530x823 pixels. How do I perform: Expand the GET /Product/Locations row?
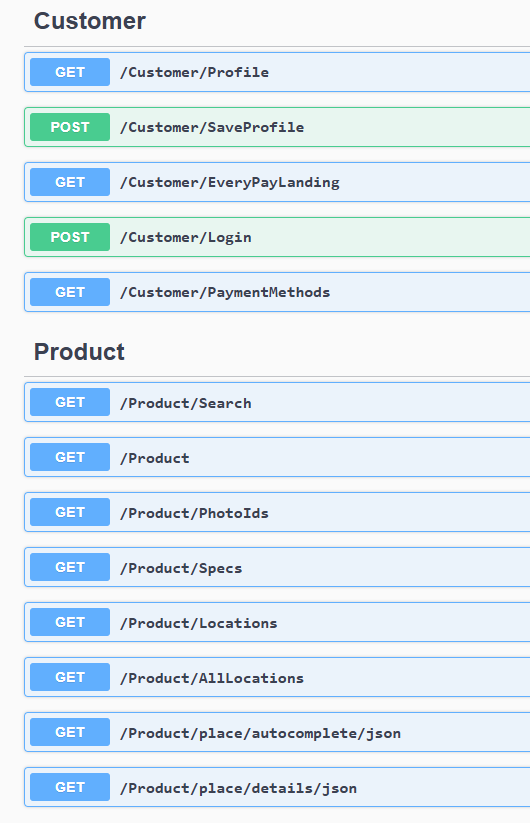277,622
